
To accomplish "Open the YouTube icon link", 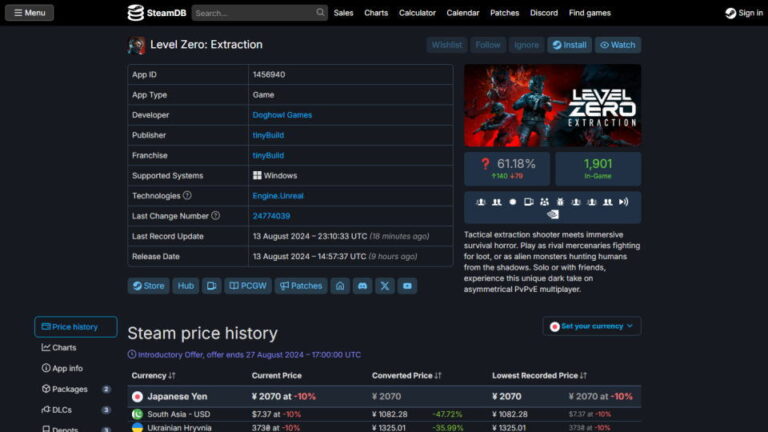I will click(x=407, y=285).
